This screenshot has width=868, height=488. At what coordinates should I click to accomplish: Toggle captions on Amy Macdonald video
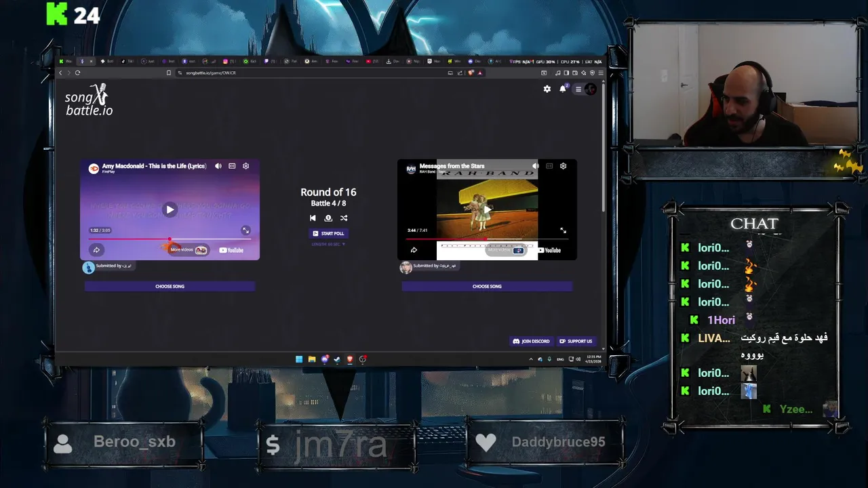pos(232,166)
